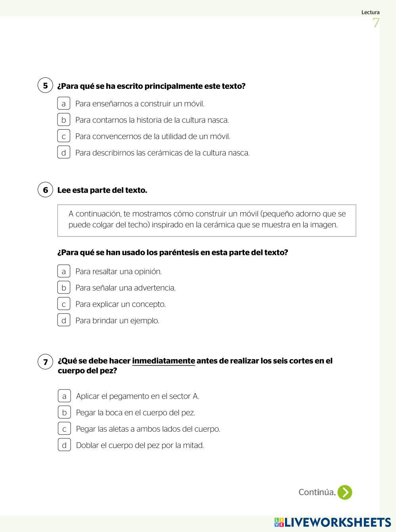Choose 'Pegar las aletas' option c box
396x532 pixels.
click(64, 428)
